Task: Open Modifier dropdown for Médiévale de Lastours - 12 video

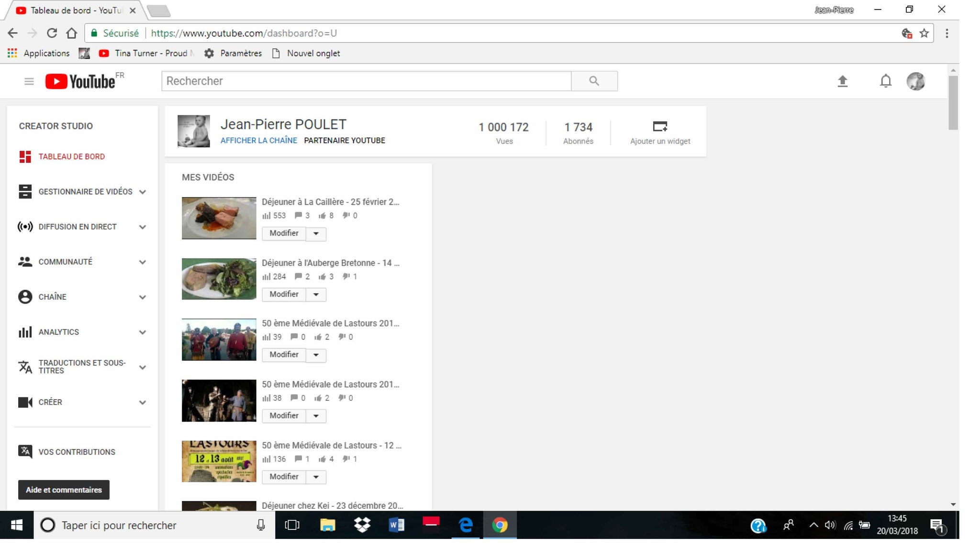Action: click(x=316, y=477)
